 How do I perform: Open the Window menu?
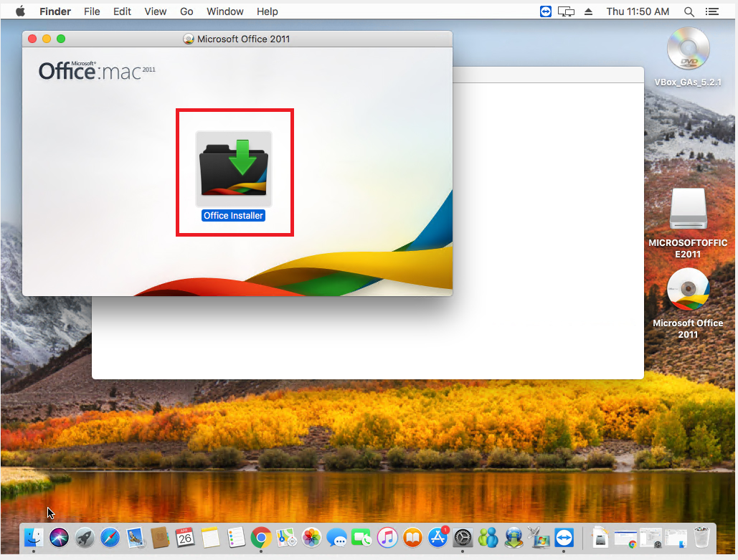click(x=224, y=11)
